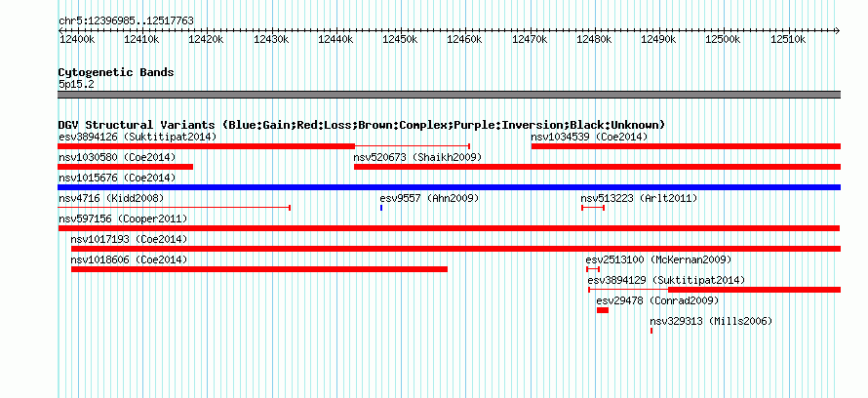868x398 pixels.
Task: Click the 12400k ruler label
Action: (x=77, y=39)
